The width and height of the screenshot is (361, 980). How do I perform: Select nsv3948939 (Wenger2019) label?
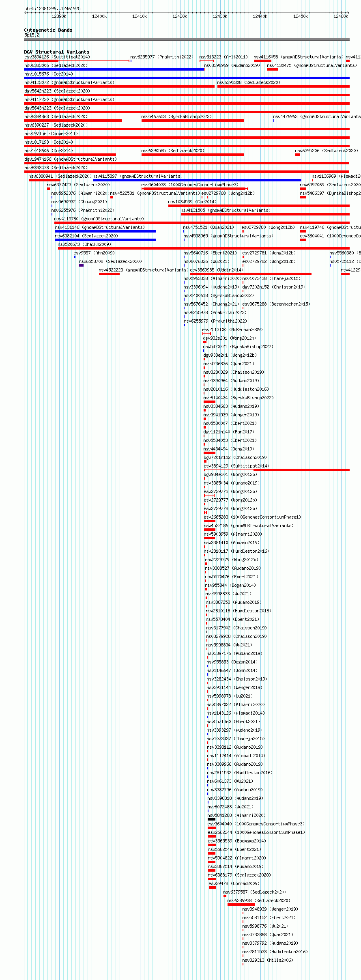point(270,909)
